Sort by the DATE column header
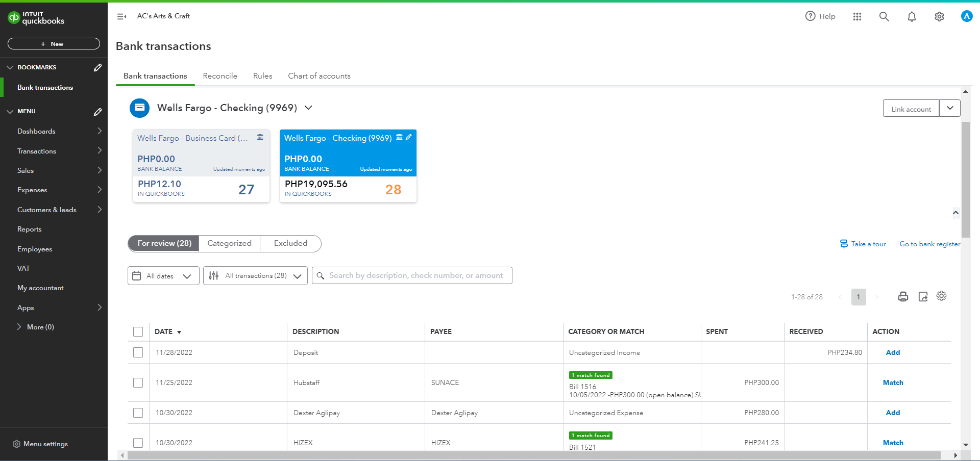Image resolution: width=980 pixels, height=461 pixels. tap(168, 331)
